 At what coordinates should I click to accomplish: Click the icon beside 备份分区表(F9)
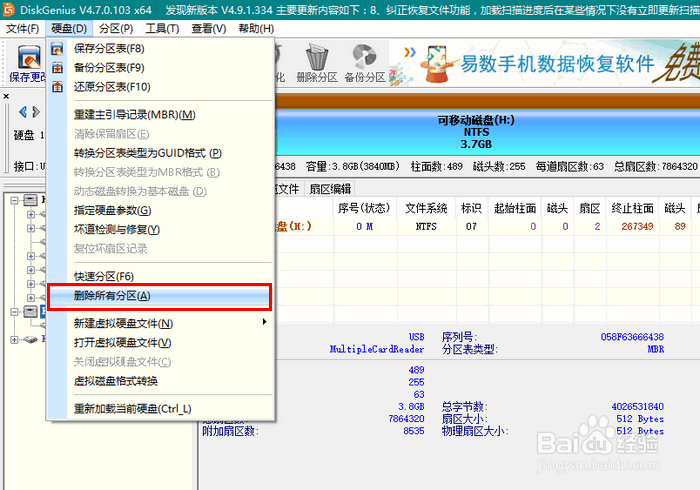click(58, 68)
